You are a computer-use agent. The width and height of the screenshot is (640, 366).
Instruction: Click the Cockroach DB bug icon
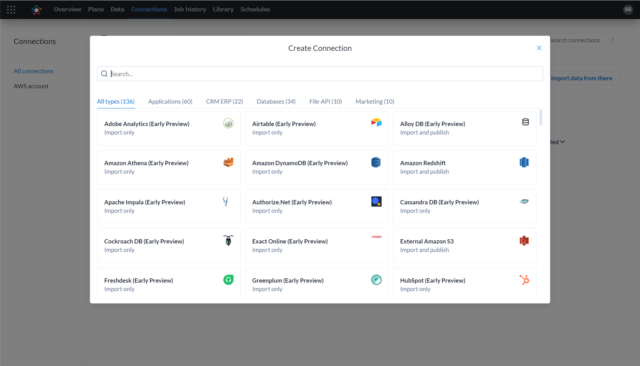(x=228, y=240)
